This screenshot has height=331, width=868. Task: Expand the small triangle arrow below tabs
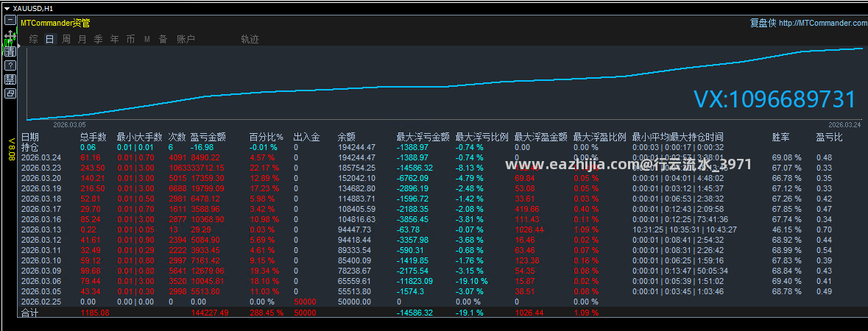click(19, 47)
